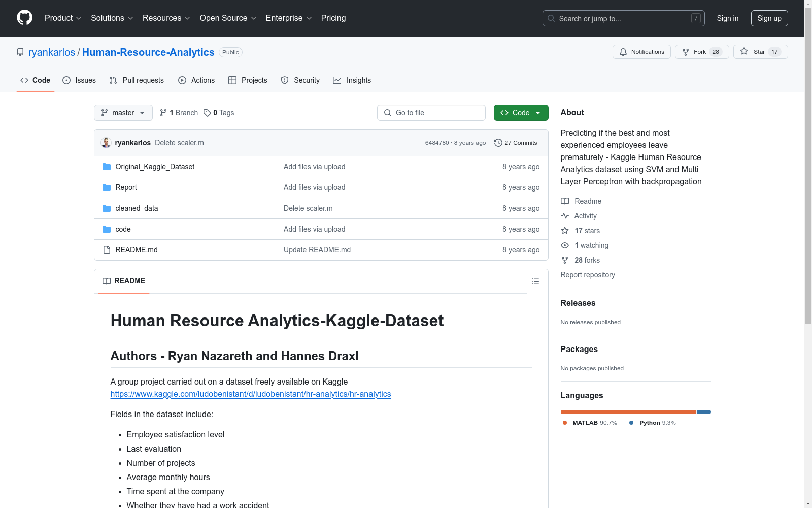
Task: Click the Issues tab circle icon
Action: pos(66,80)
